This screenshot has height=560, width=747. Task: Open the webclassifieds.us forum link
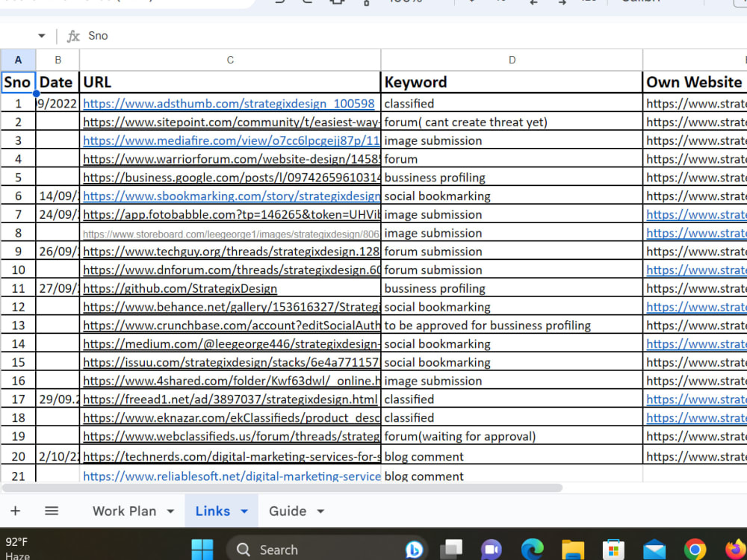point(231,436)
